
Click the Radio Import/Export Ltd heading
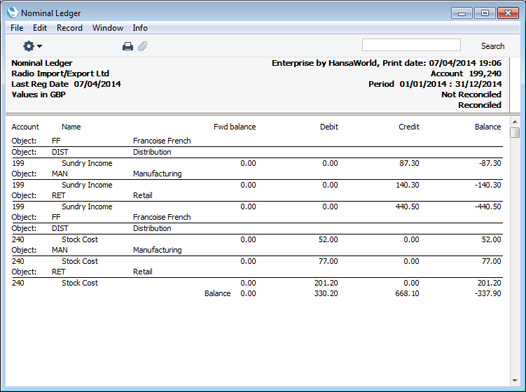(60, 73)
